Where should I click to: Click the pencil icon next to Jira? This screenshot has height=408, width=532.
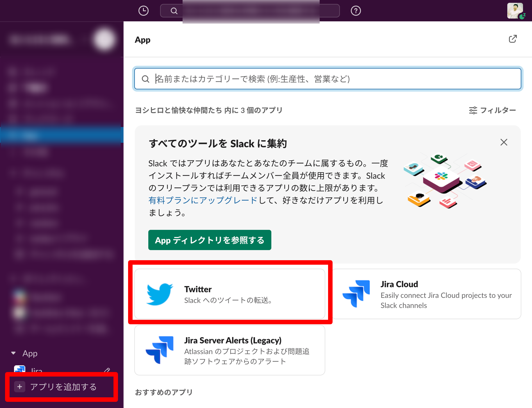click(107, 370)
